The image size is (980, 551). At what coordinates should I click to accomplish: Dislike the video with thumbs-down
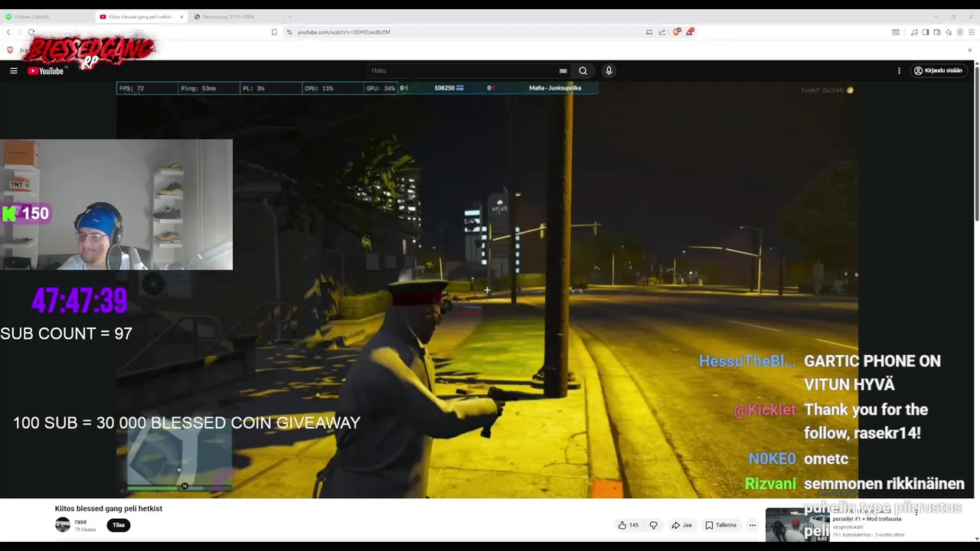click(x=653, y=525)
